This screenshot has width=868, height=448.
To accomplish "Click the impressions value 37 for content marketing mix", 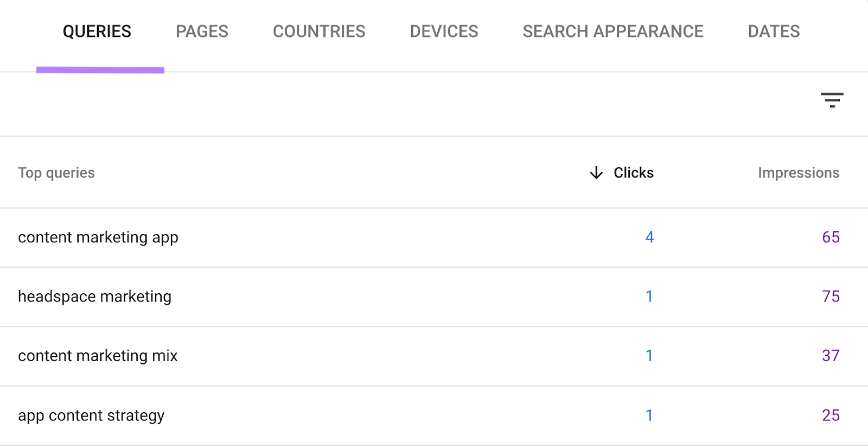I will [831, 356].
